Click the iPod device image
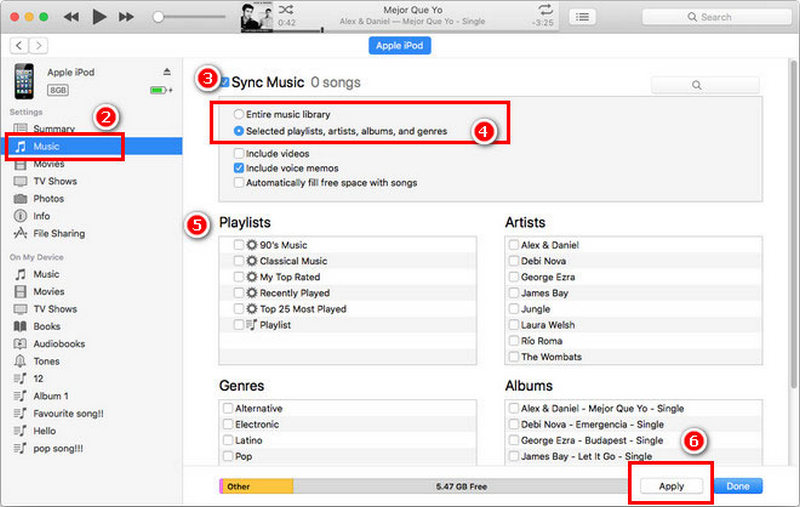This screenshot has width=800, height=507. 24,81
